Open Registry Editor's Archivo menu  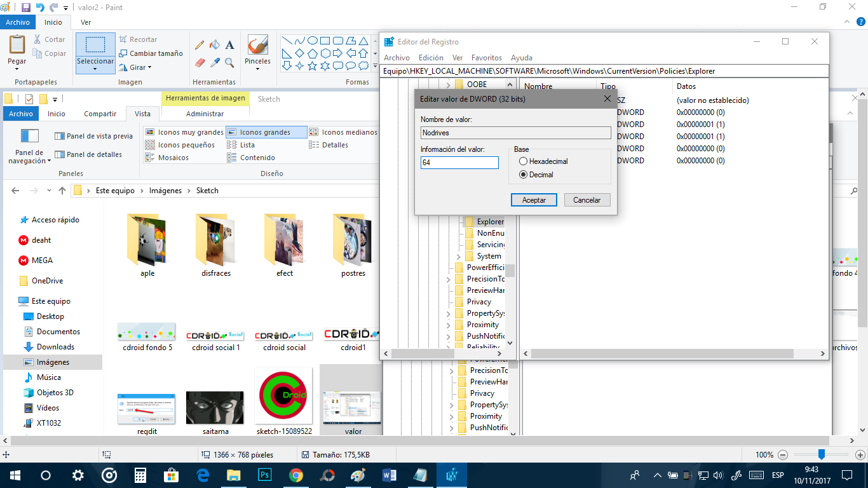[x=397, y=58]
